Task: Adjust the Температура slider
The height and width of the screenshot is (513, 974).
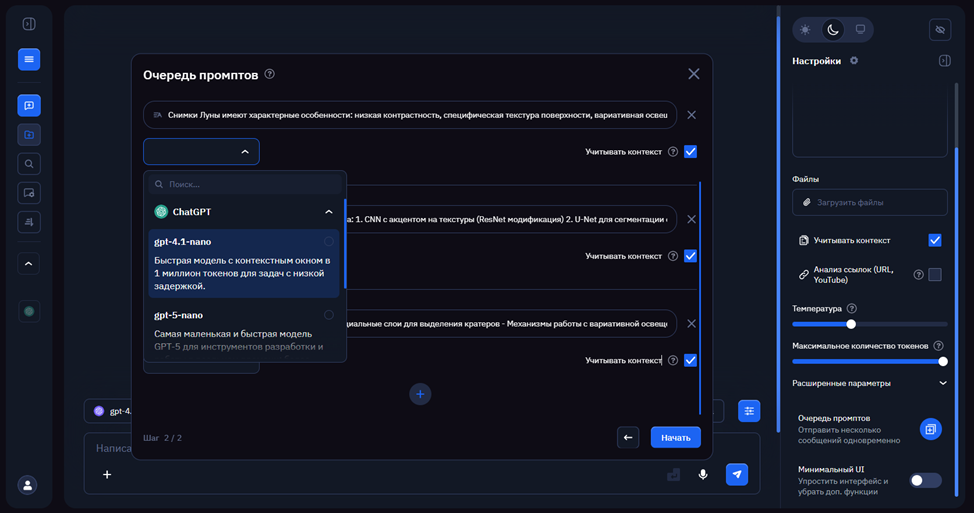Action: tap(851, 324)
